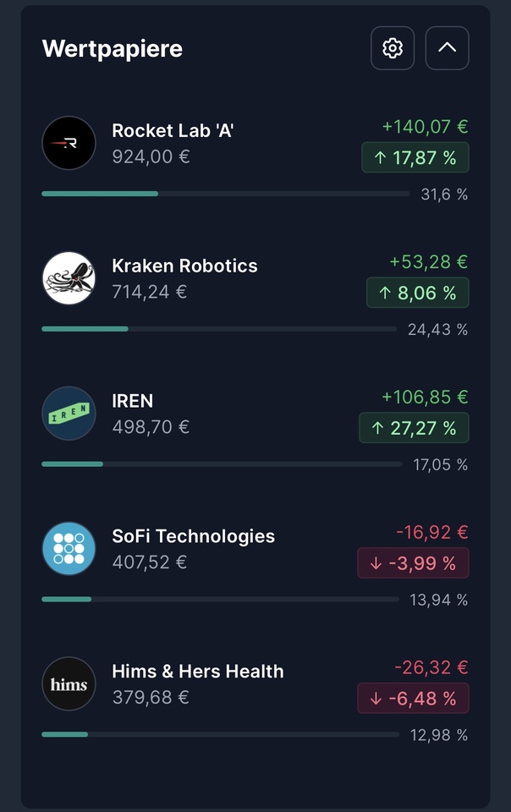Click the Rocket Lab logo icon
The height and width of the screenshot is (812, 511).
tap(69, 143)
